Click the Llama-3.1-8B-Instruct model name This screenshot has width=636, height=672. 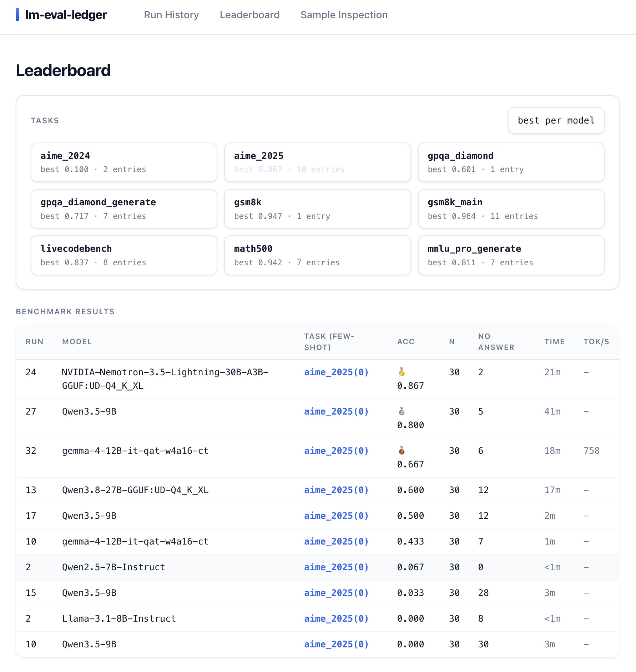(x=119, y=619)
